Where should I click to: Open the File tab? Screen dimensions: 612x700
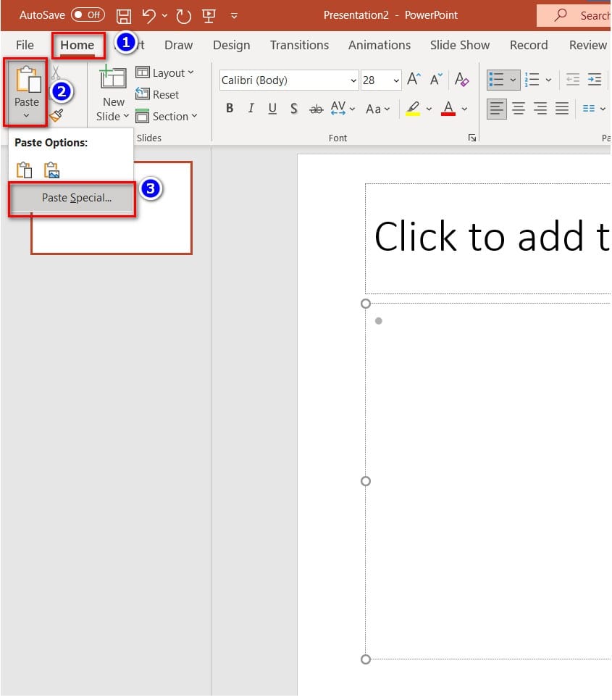click(25, 45)
